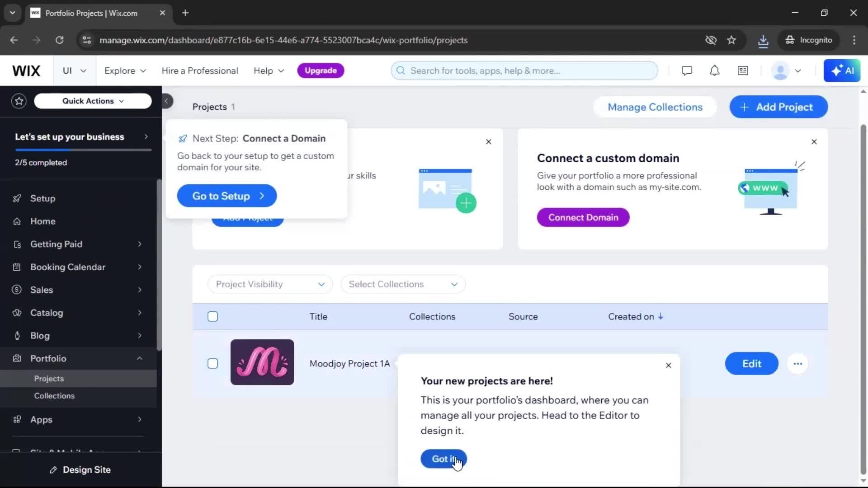Image resolution: width=868 pixels, height=488 pixels.
Task: Open Hire a Professional
Action: [200, 70]
